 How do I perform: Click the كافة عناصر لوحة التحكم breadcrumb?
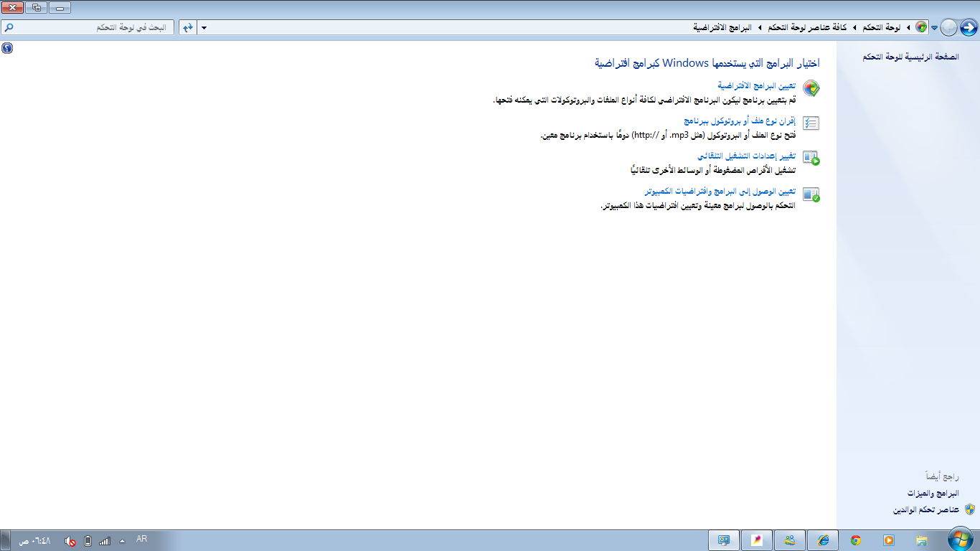tap(807, 27)
